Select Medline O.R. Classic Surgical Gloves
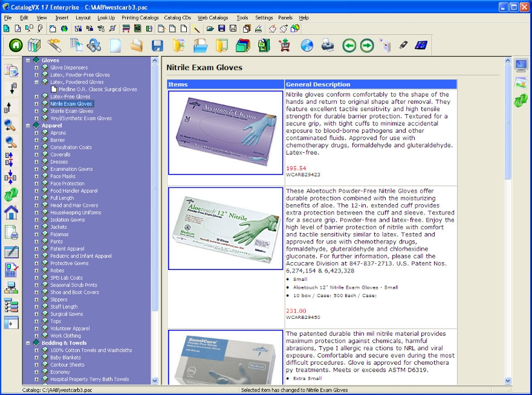The height and width of the screenshot is (395, 532). pos(98,89)
